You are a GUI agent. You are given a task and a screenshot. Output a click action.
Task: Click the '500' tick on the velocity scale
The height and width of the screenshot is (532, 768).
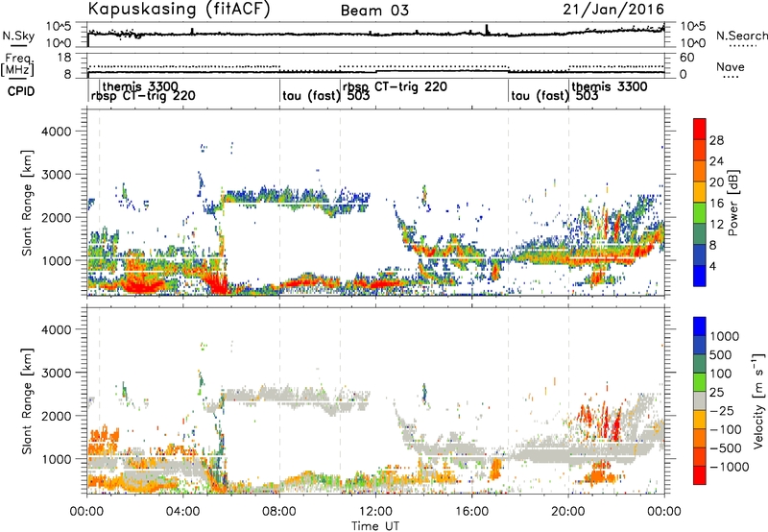(719, 355)
